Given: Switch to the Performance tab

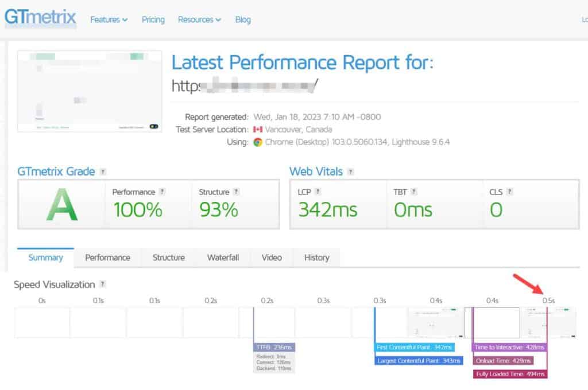Looking at the screenshot, I should [x=107, y=258].
